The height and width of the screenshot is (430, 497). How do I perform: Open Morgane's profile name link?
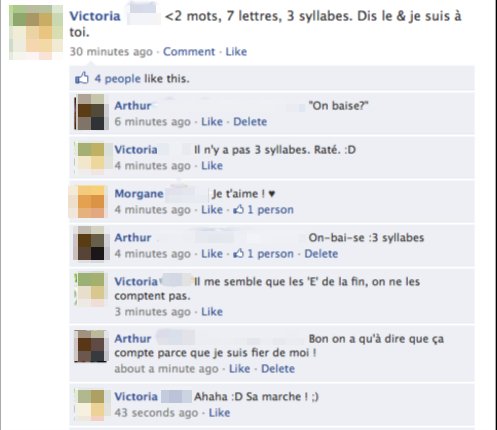pyautogui.click(x=139, y=194)
